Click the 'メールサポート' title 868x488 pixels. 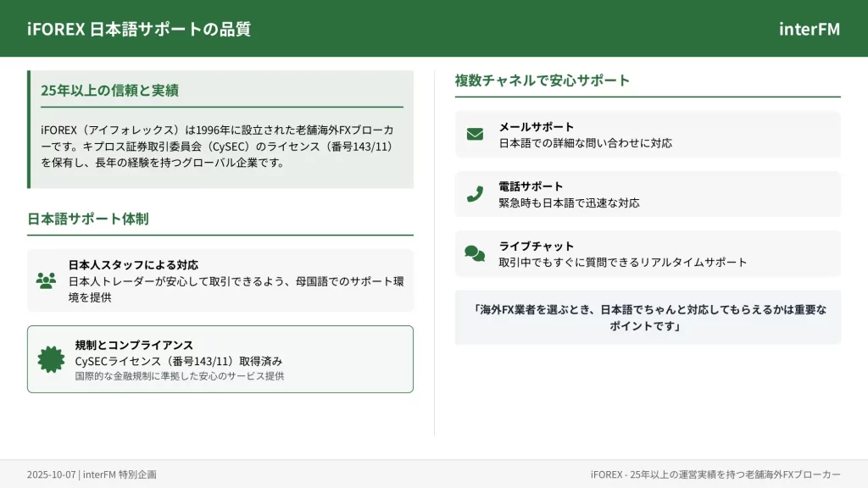(536, 126)
